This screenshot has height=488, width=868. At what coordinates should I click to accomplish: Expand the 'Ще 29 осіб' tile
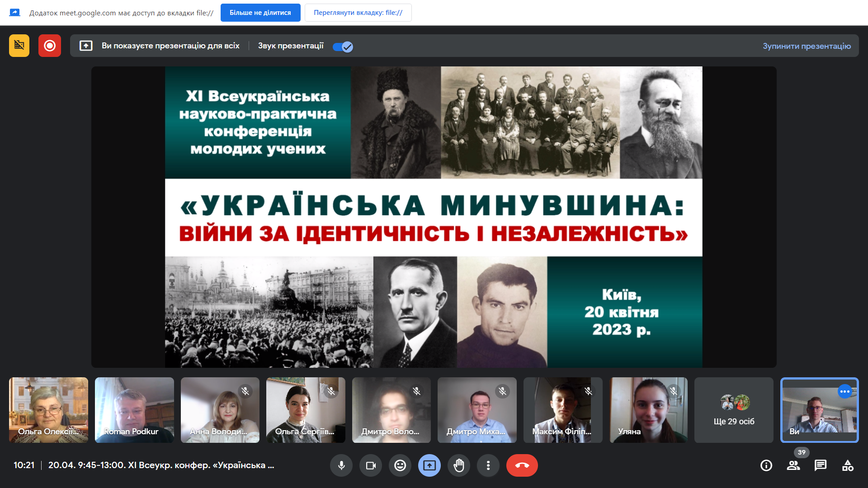(734, 410)
